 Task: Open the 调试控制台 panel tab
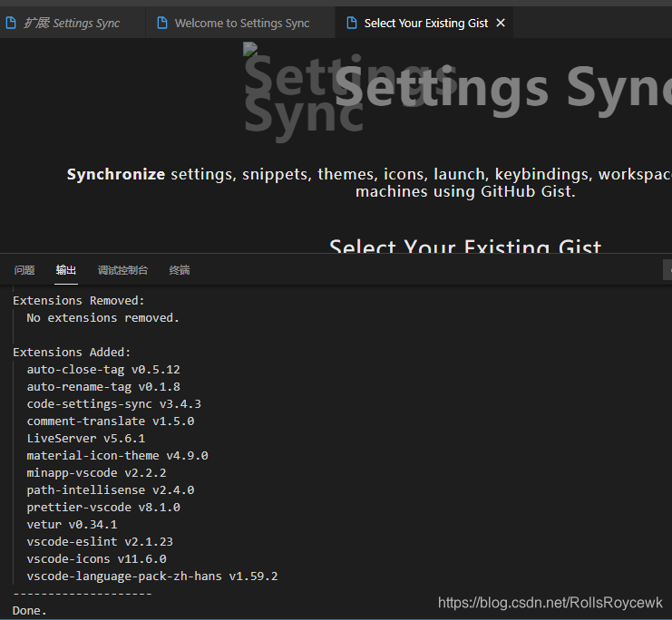click(122, 270)
